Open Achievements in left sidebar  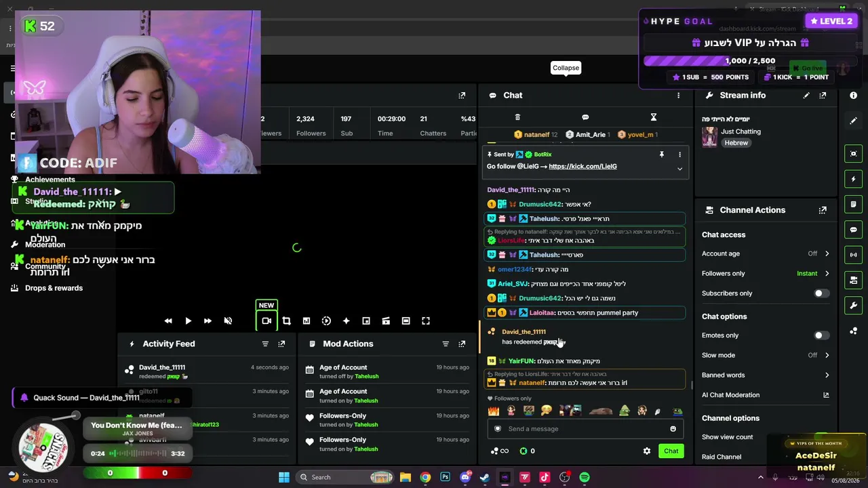pos(50,180)
